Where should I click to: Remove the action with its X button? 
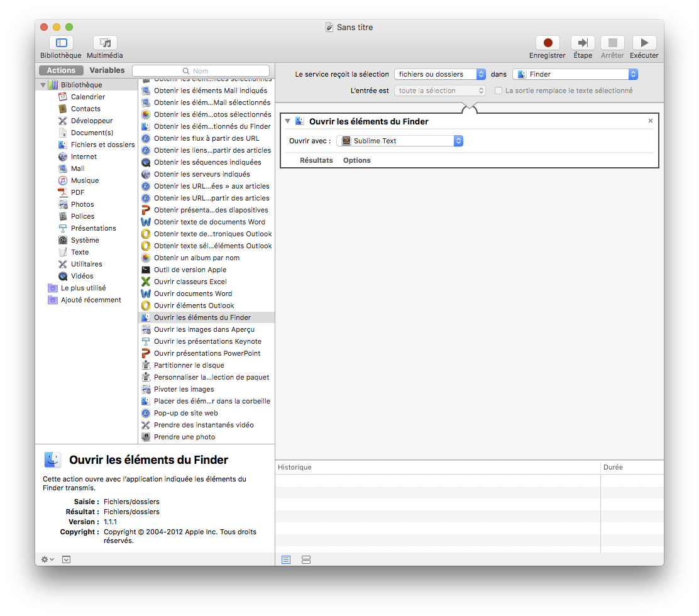[651, 121]
